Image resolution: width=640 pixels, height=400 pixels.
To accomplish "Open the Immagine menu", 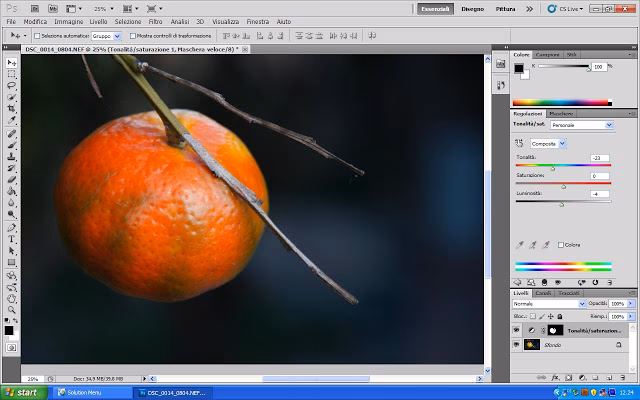I will 69,22.
